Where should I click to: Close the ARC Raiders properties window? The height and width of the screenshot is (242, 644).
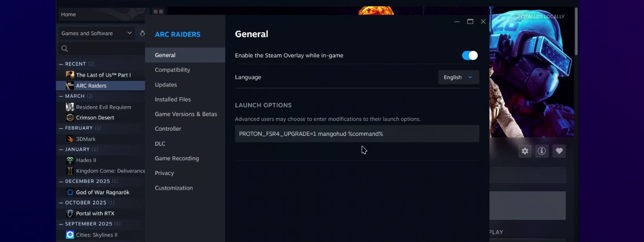click(x=483, y=21)
